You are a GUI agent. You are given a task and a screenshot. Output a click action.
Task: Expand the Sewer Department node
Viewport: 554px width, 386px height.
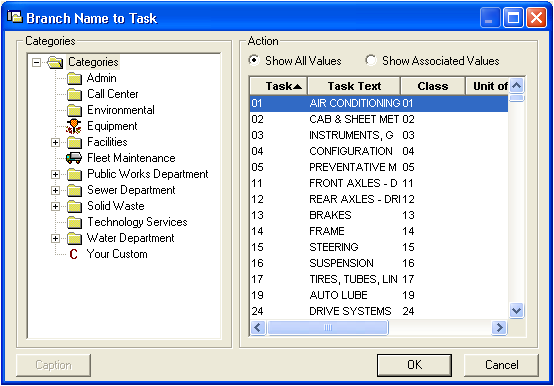pyautogui.click(x=55, y=190)
